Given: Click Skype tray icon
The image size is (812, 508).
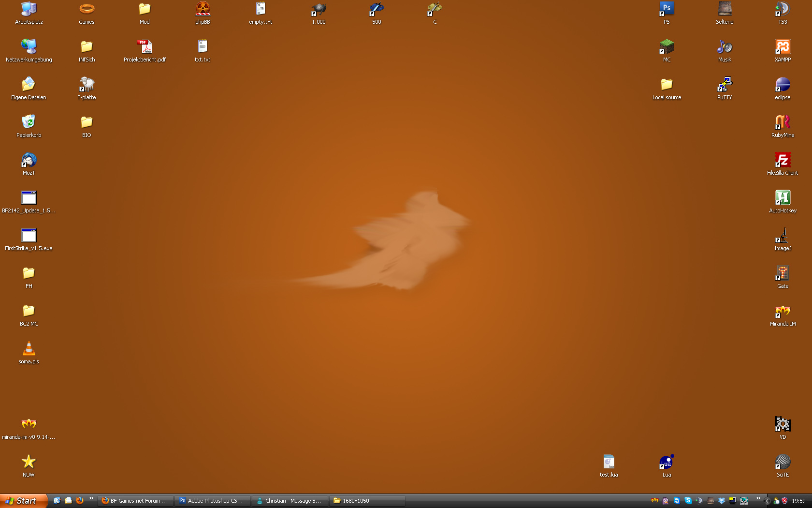Looking at the screenshot, I should coord(688,501).
